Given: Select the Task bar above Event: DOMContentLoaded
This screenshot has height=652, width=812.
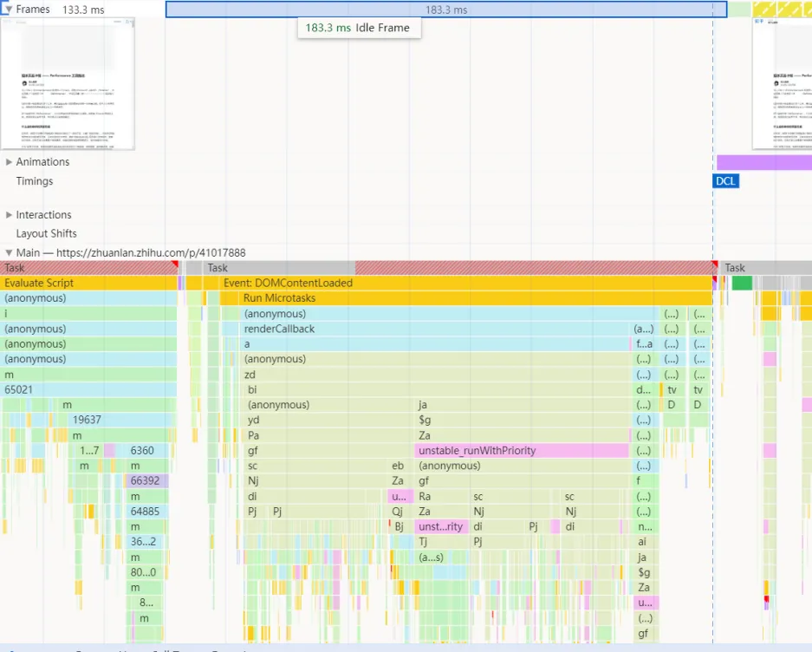Looking at the screenshot, I should click(460, 267).
